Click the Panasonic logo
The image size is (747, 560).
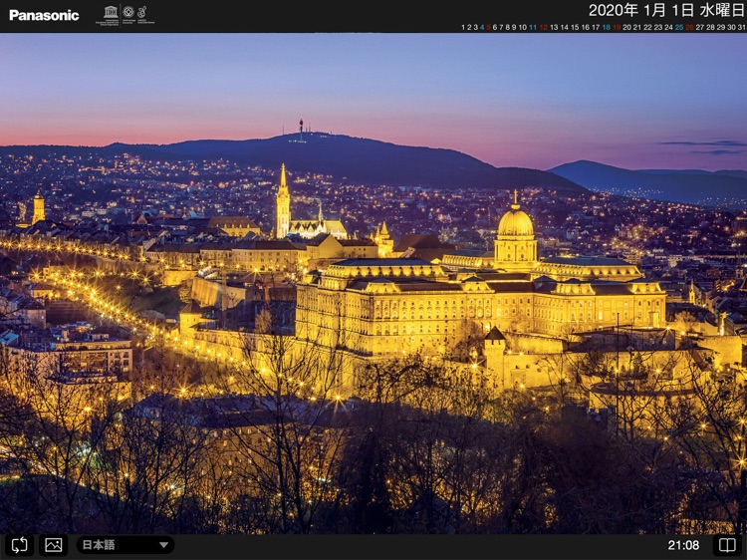[44, 15]
